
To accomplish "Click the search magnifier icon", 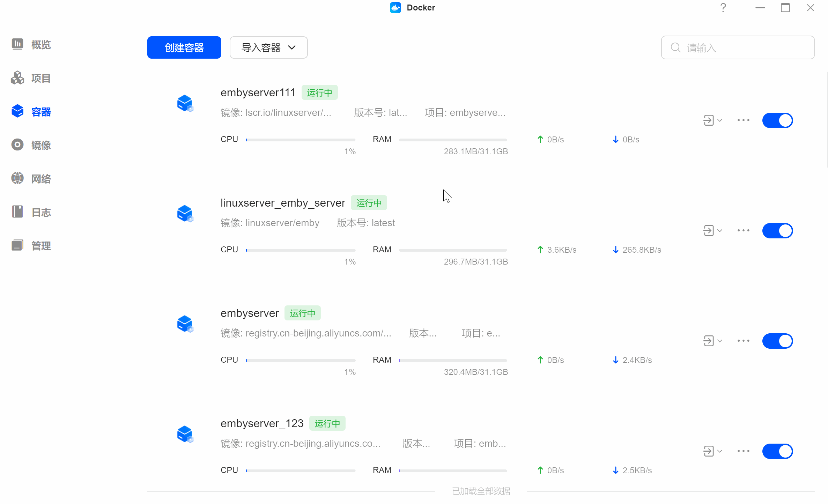I will click(675, 47).
